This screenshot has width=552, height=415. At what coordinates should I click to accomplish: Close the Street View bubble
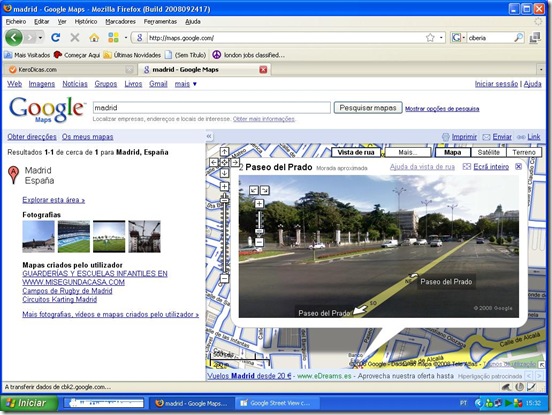point(519,166)
